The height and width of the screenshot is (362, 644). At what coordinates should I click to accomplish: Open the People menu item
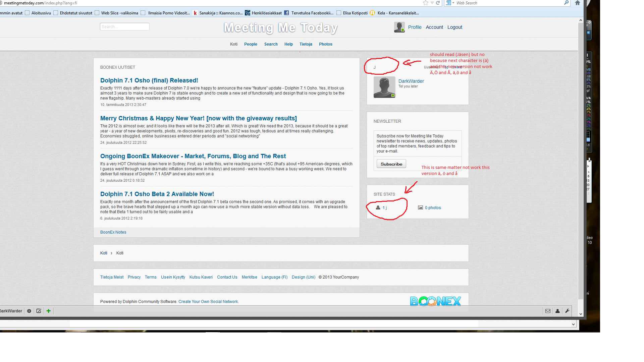coord(251,44)
